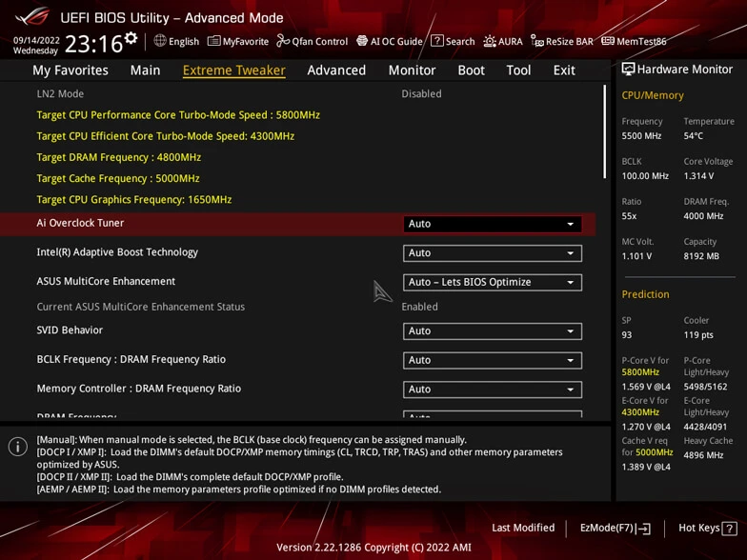This screenshot has width=747, height=560.
Task: Toggle ReSize BAR option
Action: tap(562, 41)
